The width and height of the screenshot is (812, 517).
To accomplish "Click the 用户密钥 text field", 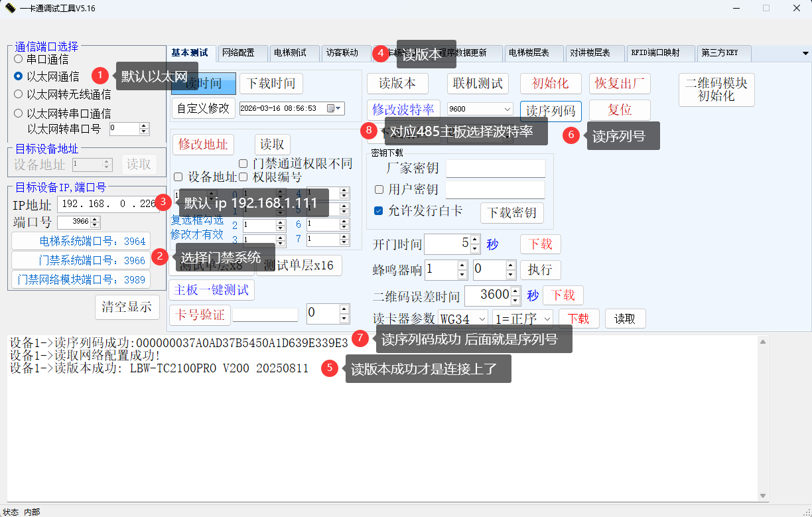I will point(495,190).
